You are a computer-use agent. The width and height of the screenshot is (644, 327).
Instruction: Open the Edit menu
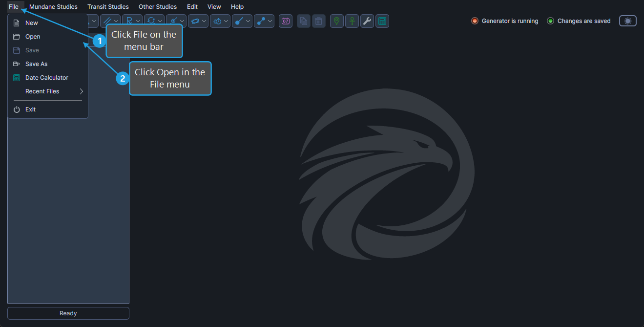coord(192,7)
